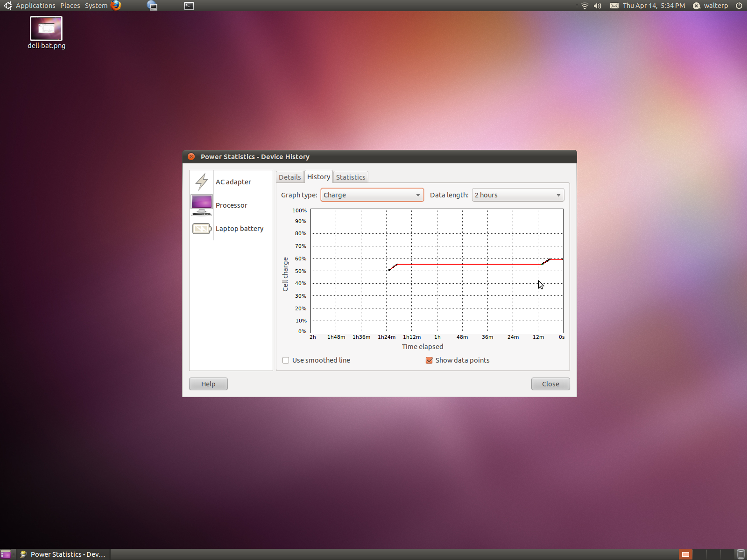Open the walterp user menu
This screenshot has height=560, width=747.
click(711, 6)
